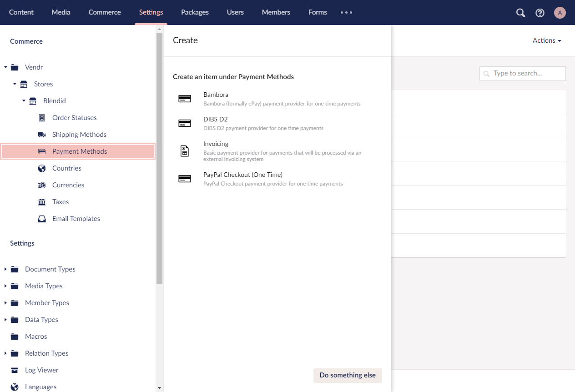The image size is (575, 392).
Task: Open the user avatar menu
Action: (560, 13)
